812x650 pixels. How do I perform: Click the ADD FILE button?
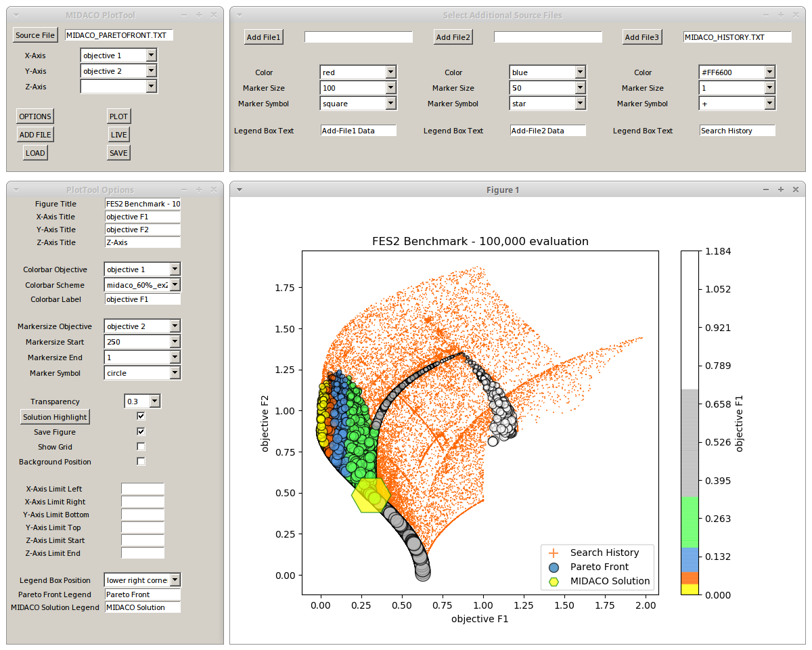click(35, 135)
